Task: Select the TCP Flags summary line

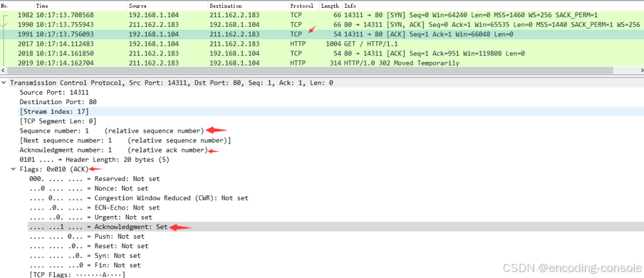Action: point(77,274)
